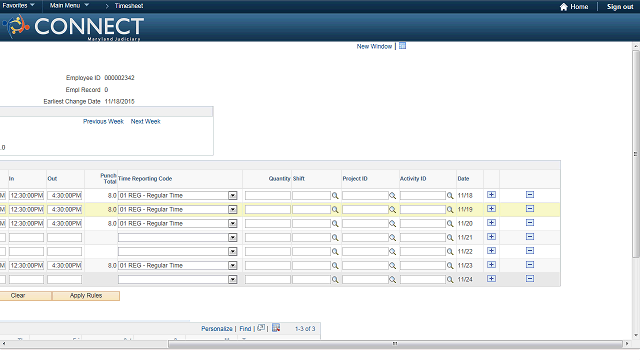Screen dimensions: 640x360
Task: Click the empty In field for 11/21
Action: coord(27,238)
